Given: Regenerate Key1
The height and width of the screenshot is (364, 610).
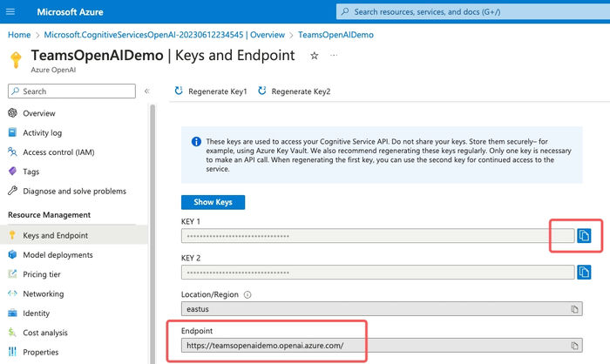Looking at the screenshot, I should coord(212,91).
